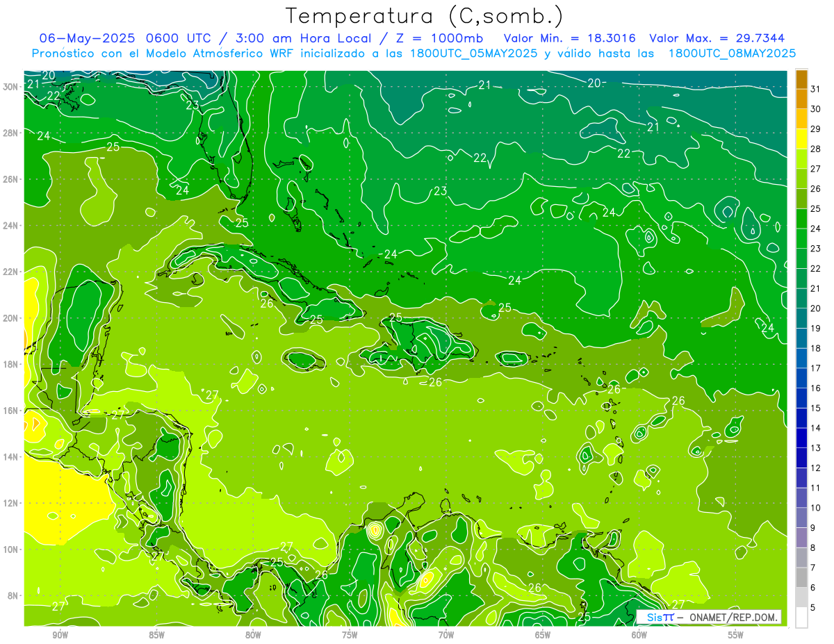Click the longitude axis label '90W'
The height and width of the screenshot is (644, 834).
click(60, 635)
